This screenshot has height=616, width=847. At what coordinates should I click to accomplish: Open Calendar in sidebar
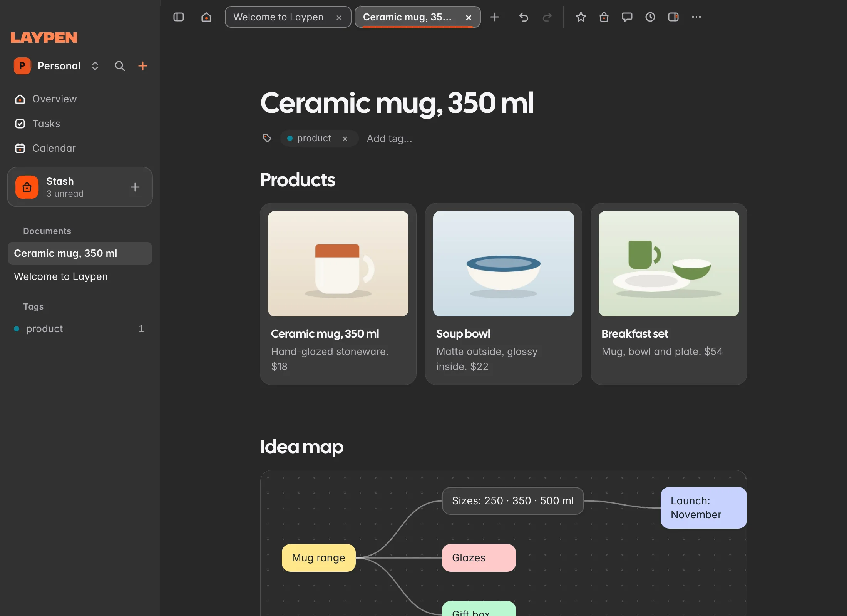coord(80,148)
